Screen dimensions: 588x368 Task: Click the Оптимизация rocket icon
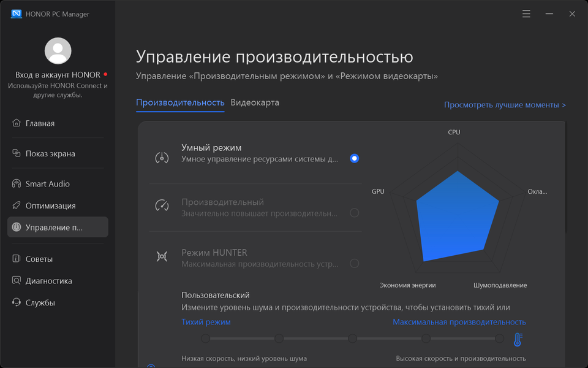[x=16, y=205]
